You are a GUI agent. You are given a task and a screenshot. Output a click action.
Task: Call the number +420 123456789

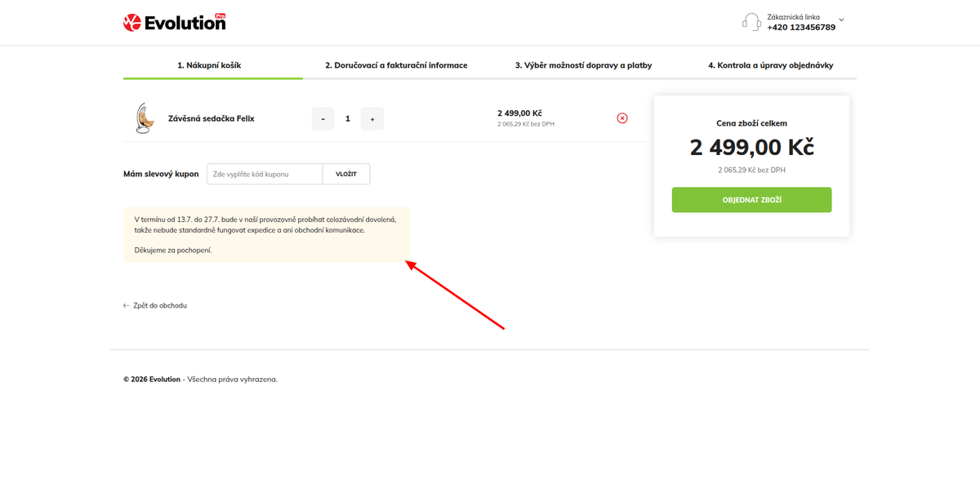click(801, 27)
